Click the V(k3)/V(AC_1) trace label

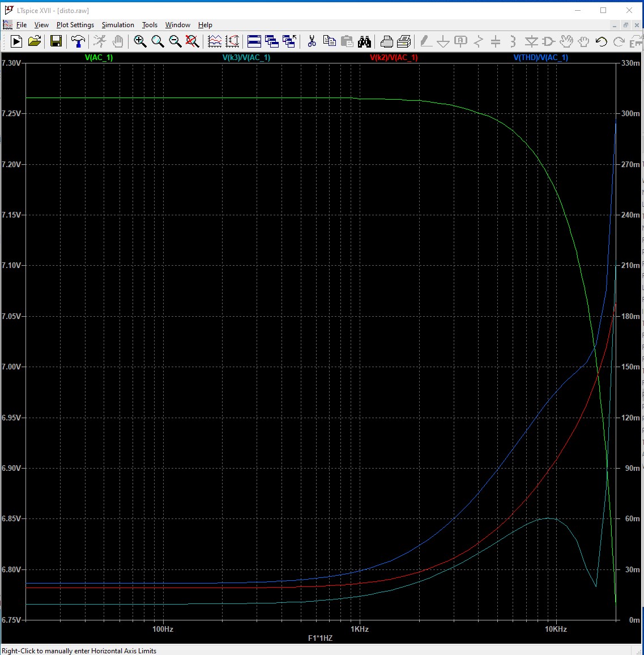click(x=246, y=57)
